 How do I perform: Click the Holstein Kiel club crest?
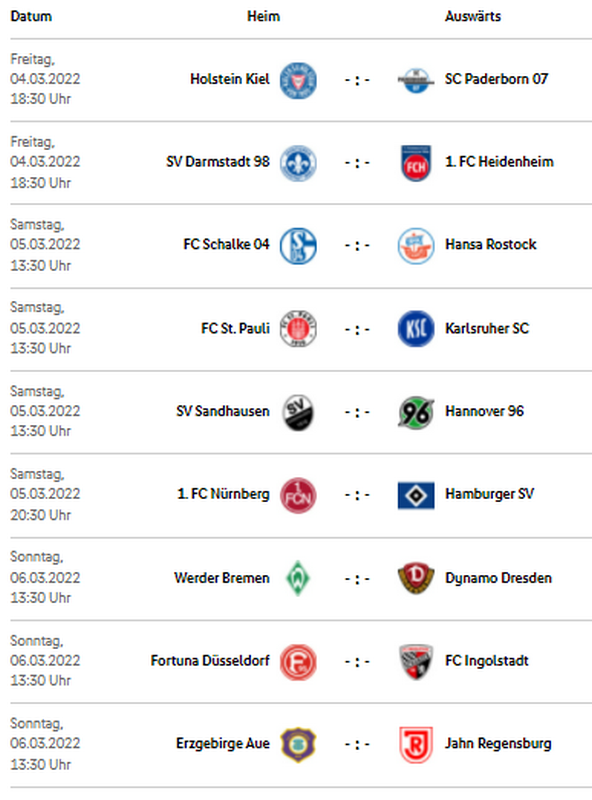coord(298,80)
